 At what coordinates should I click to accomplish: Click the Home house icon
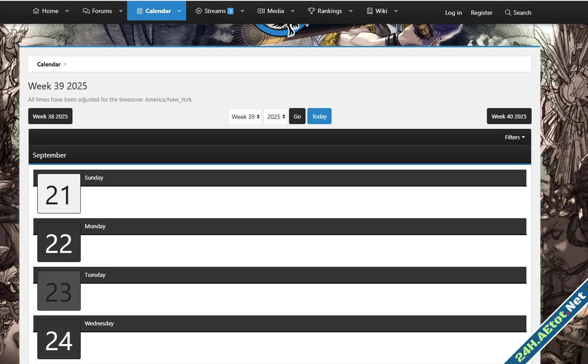36,11
